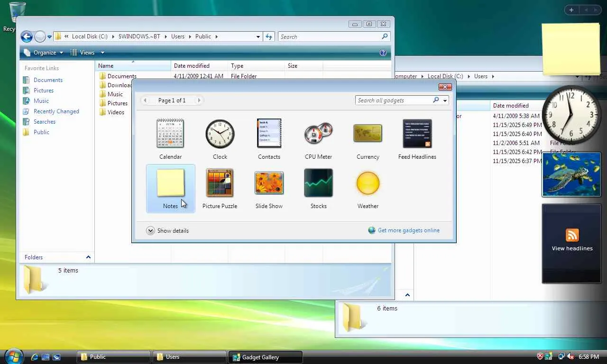Go to next gadget page

point(199,100)
